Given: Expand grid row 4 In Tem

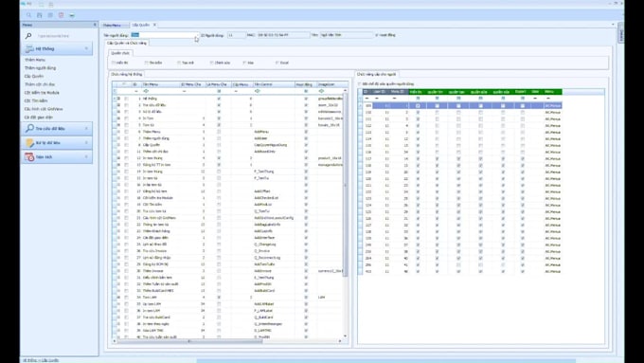Looking at the screenshot, I should point(118,118).
